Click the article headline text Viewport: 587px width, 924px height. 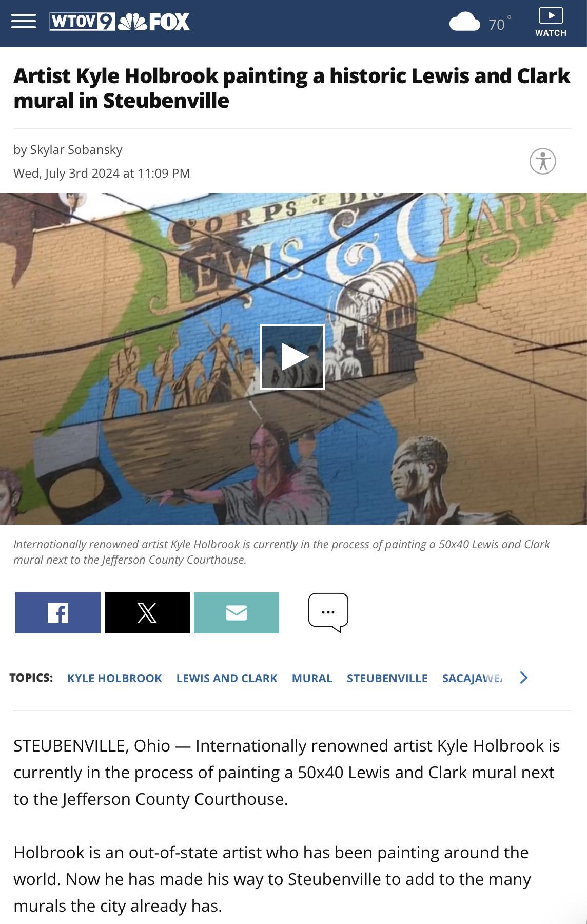pyautogui.click(x=291, y=88)
